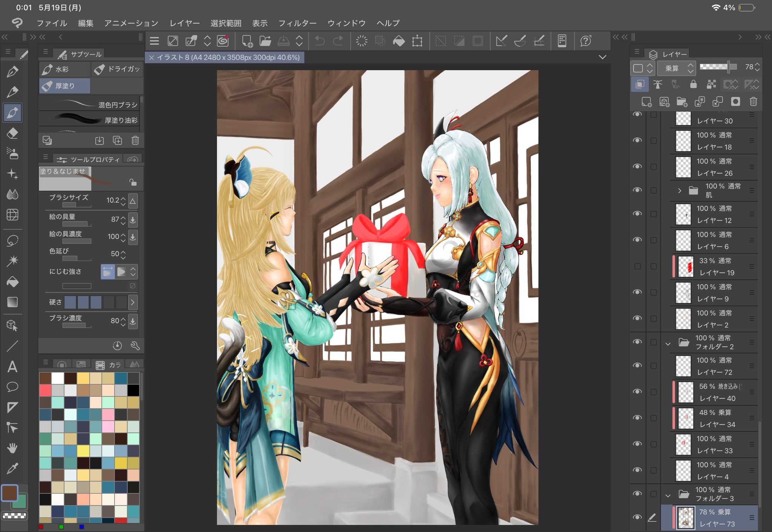The image size is (772, 532).
Task: Click the Help question mark icon
Action: click(x=586, y=41)
